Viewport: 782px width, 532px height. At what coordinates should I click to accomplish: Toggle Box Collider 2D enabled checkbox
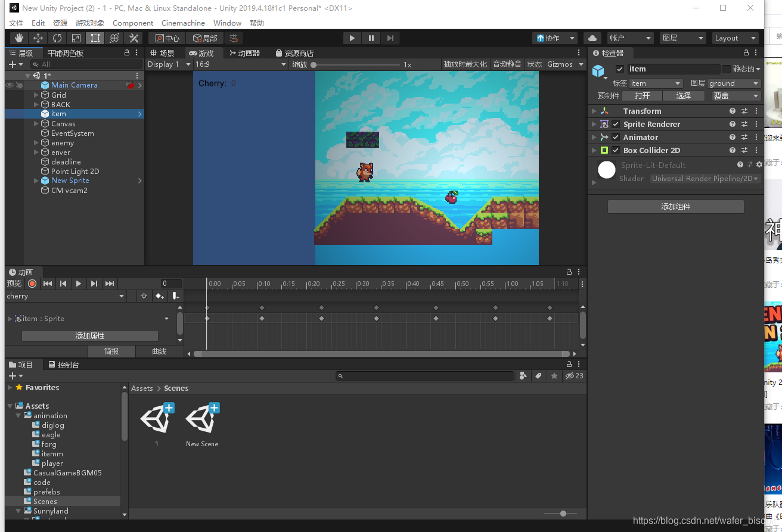[x=616, y=151]
